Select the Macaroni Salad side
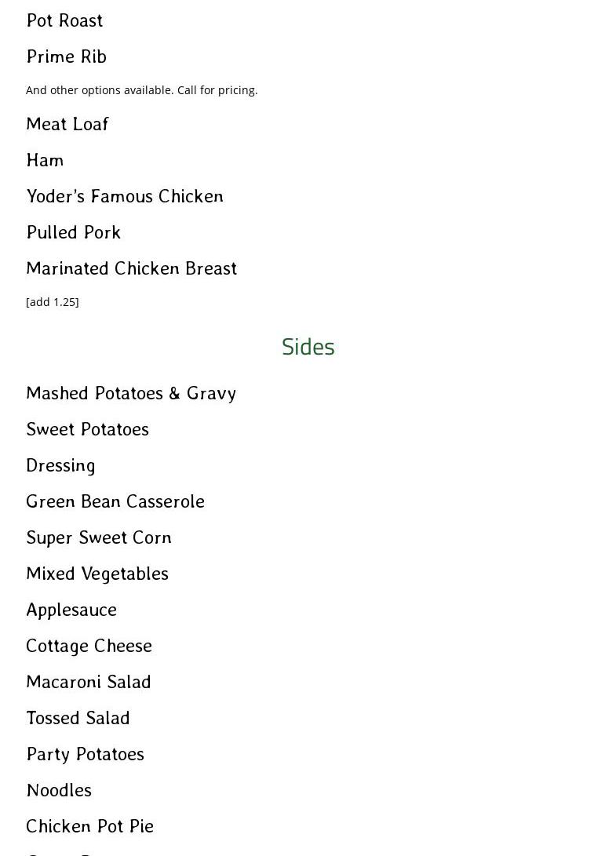The width and height of the screenshot is (616, 856). (89, 682)
